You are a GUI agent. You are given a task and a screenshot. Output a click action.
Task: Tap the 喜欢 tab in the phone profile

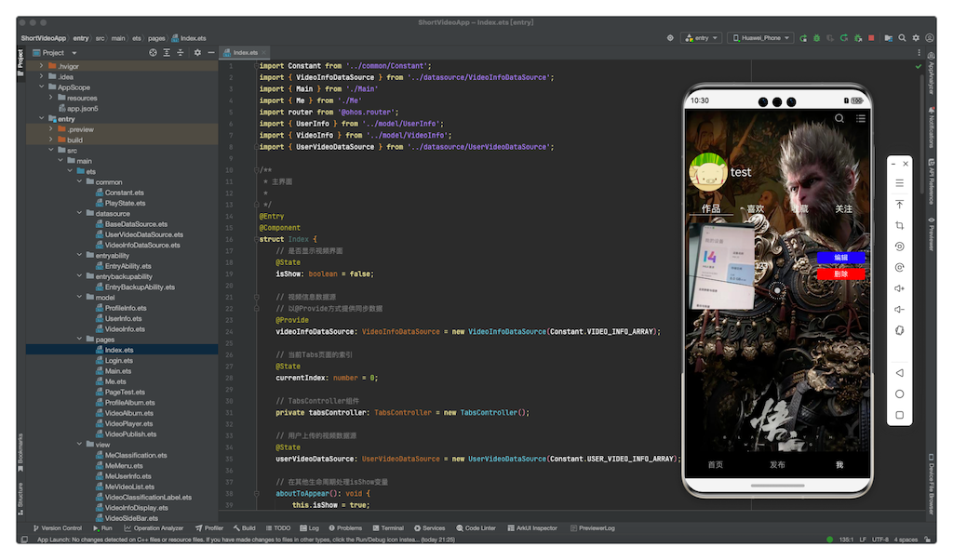(756, 209)
